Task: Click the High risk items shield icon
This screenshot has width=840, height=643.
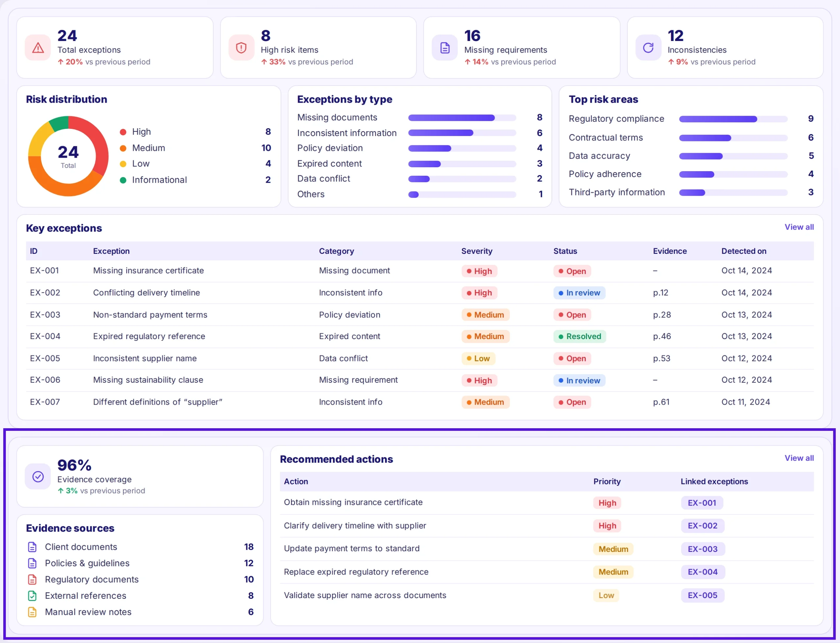Action: pyautogui.click(x=241, y=48)
